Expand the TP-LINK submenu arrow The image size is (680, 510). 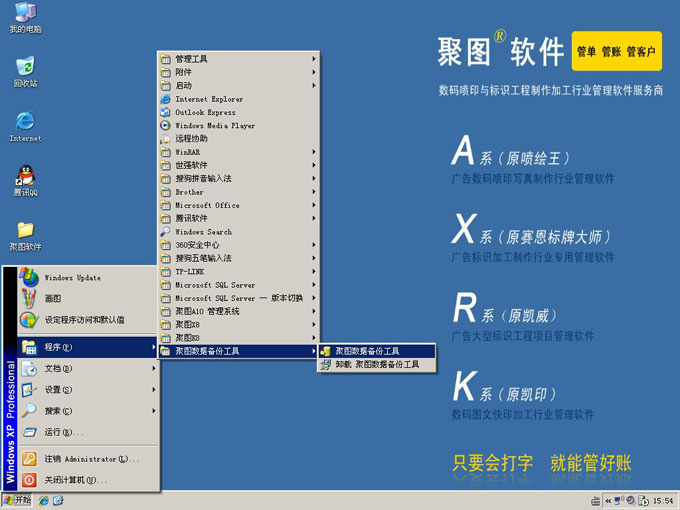314,271
